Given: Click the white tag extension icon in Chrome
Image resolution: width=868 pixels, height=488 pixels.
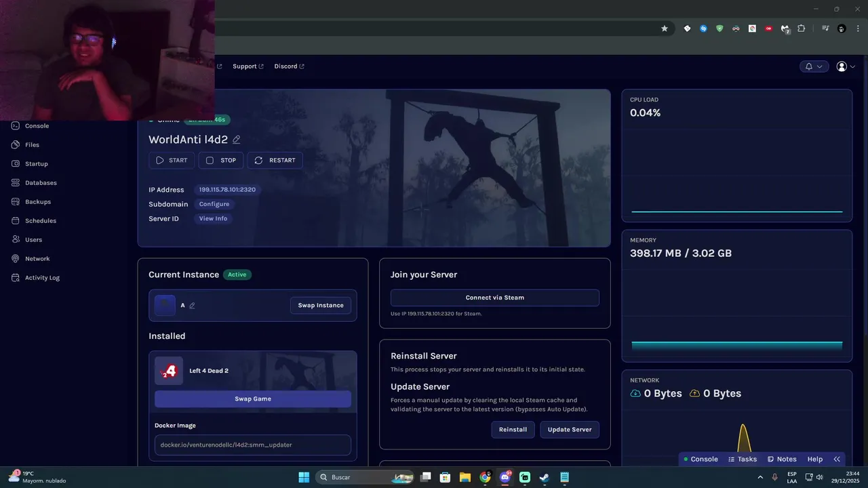Looking at the screenshot, I should [687, 28].
